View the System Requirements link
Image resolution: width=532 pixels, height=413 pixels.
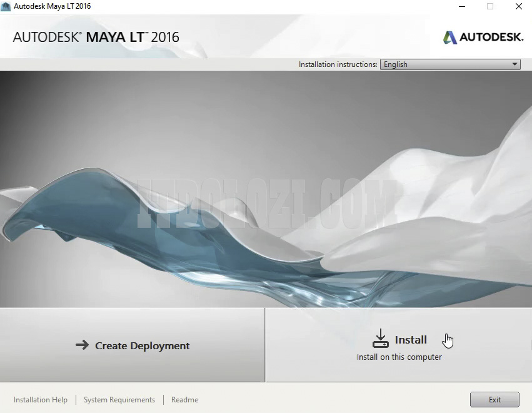(x=119, y=400)
